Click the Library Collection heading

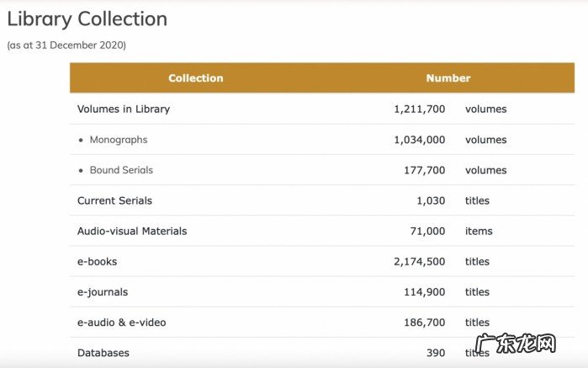pos(87,19)
